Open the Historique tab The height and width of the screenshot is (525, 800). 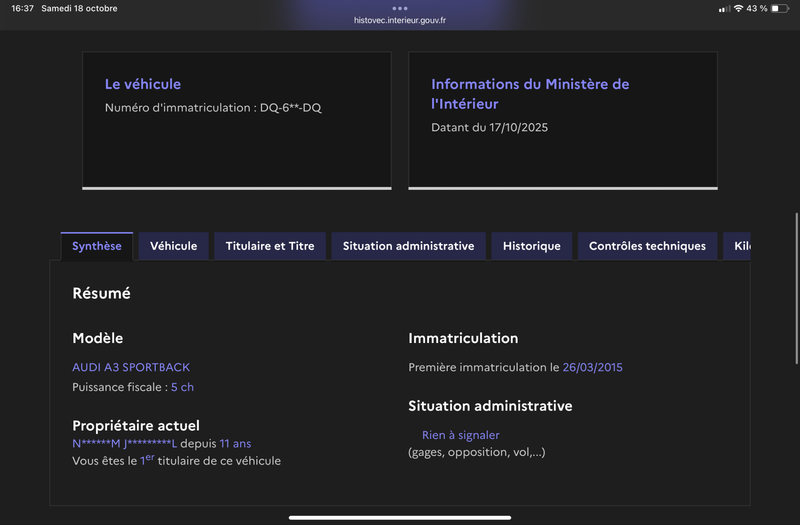531,246
